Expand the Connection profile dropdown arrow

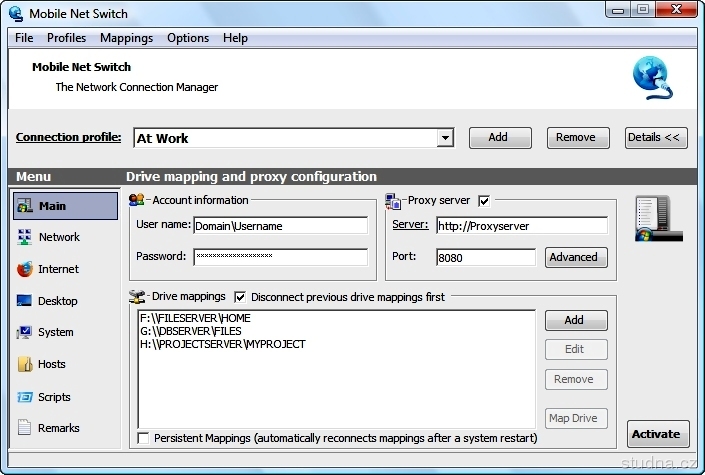[445, 138]
